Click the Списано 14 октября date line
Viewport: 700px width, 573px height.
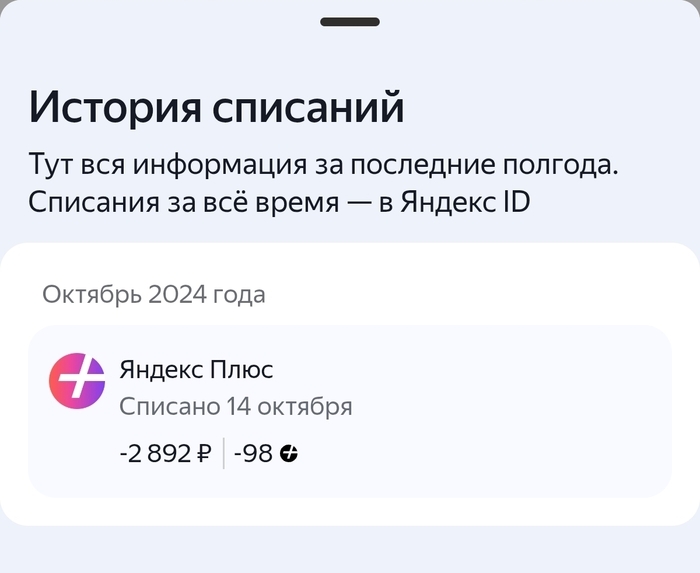(x=235, y=406)
